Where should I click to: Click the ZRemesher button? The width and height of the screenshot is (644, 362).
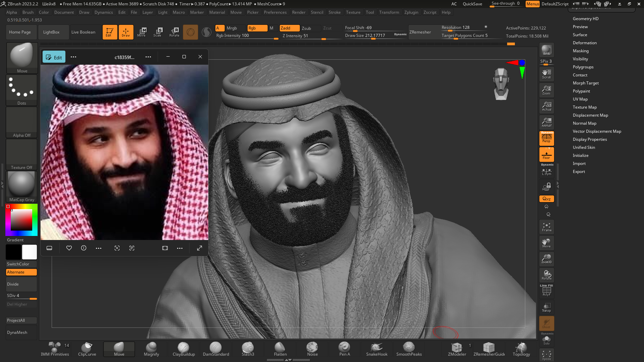pos(420,32)
